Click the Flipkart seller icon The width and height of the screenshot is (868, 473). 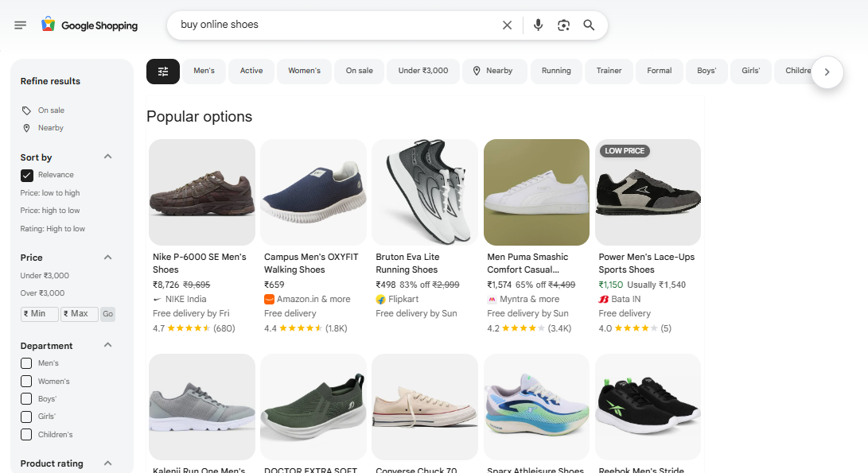point(380,299)
